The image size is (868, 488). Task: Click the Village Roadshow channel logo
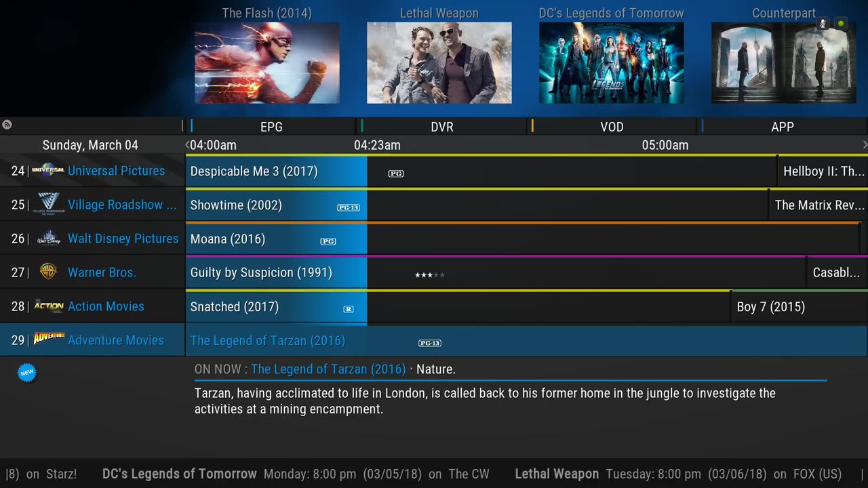(48, 204)
